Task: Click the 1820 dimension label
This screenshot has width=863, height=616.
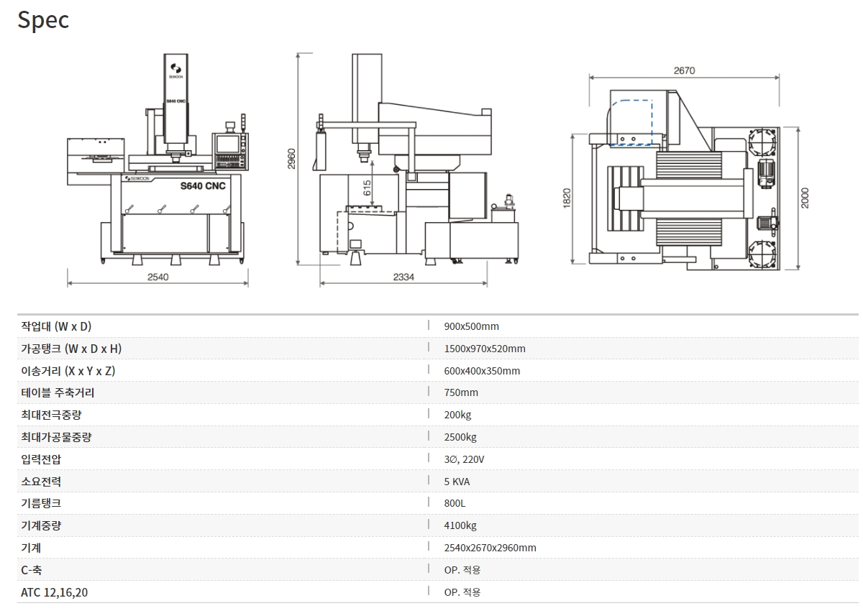Action: [x=566, y=198]
